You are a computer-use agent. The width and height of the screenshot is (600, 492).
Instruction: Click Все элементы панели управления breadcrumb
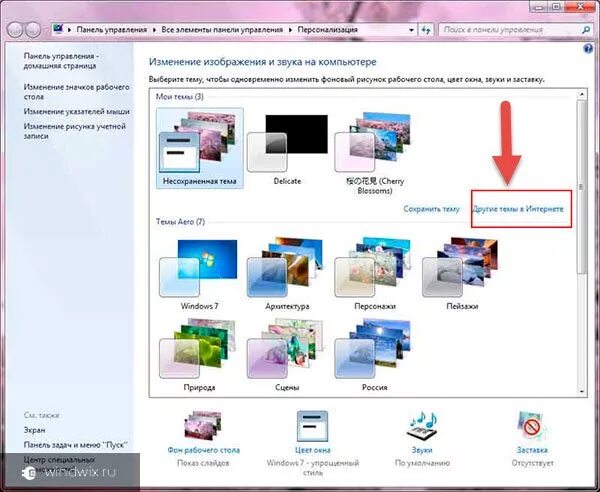(x=222, y=29)
